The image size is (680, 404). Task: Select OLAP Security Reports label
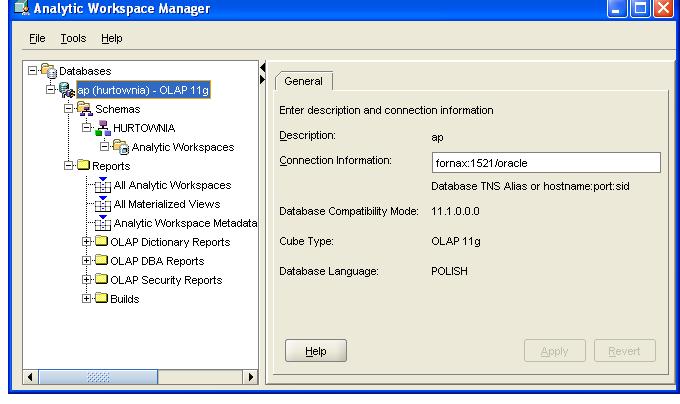point(166,280)
